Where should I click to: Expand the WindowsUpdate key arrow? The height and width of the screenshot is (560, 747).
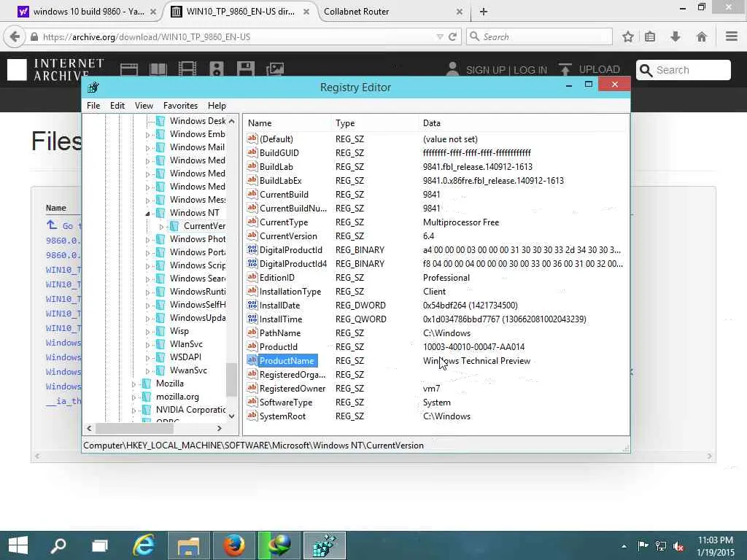(147, 318)
